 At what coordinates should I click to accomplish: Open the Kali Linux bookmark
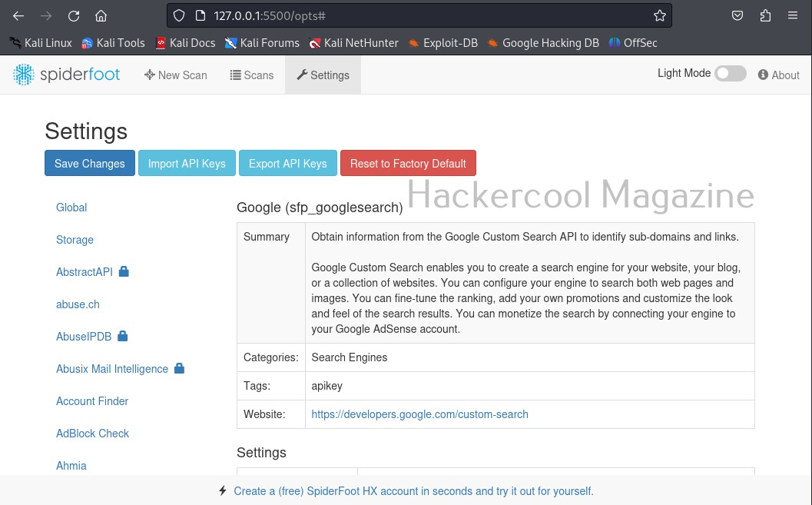(x=41, y=43)
